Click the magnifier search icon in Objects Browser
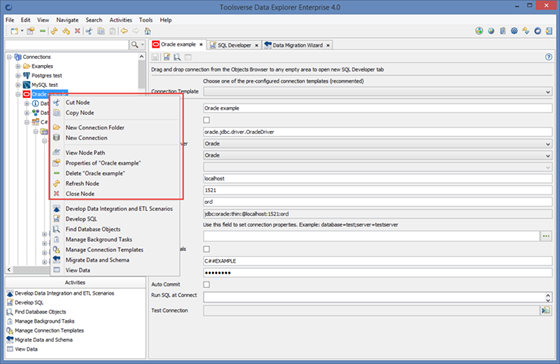This screenshot has height=364, width=560. (x=134, y=45)
